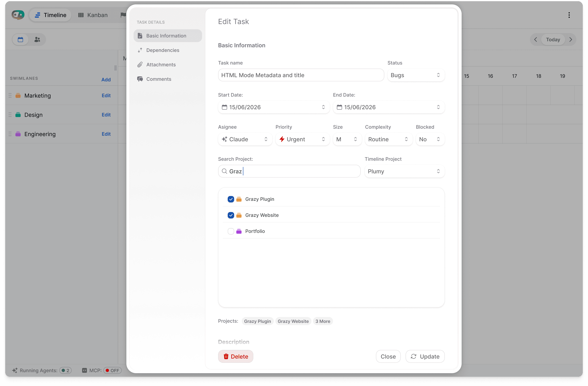Click the Close button
The height and width of the screenshot is (386, 588).
(388, 356)
